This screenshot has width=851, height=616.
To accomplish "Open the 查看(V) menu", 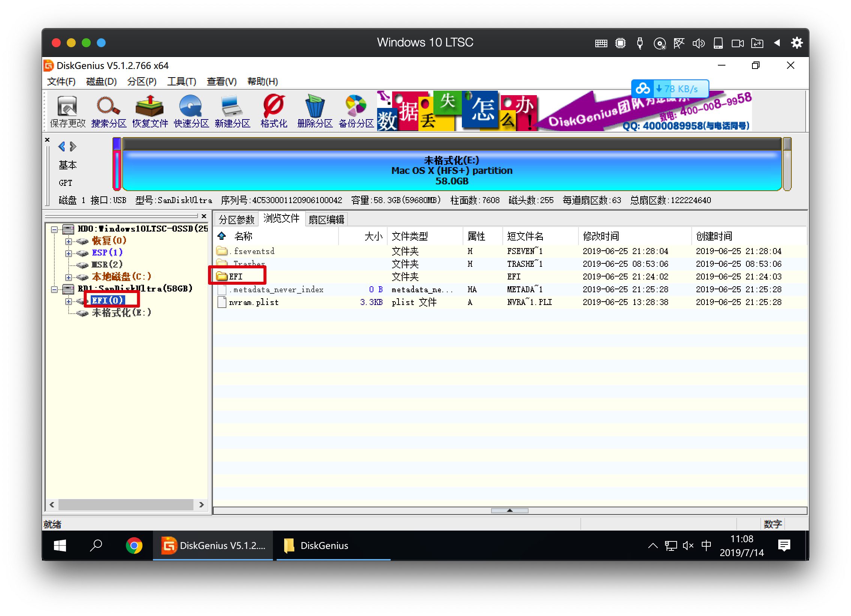I will 222,81.
